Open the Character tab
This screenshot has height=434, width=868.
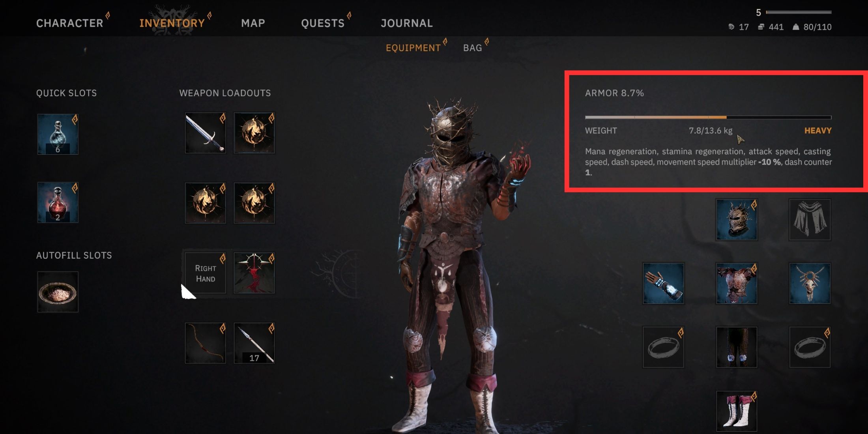coord(70,23)
